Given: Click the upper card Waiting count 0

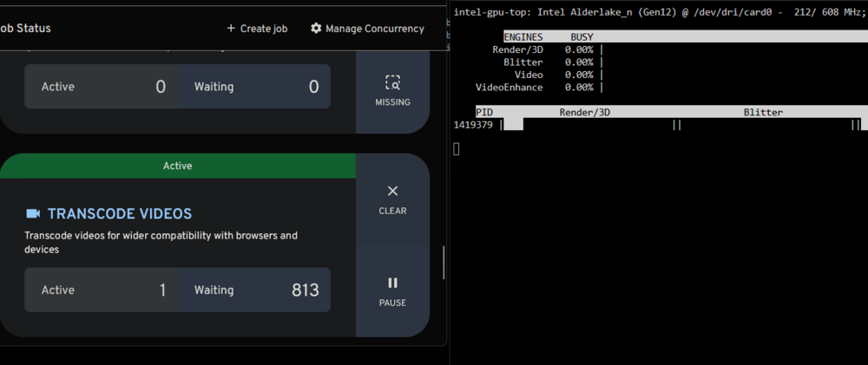Looking at the screenshot, I should coord(313,87).
